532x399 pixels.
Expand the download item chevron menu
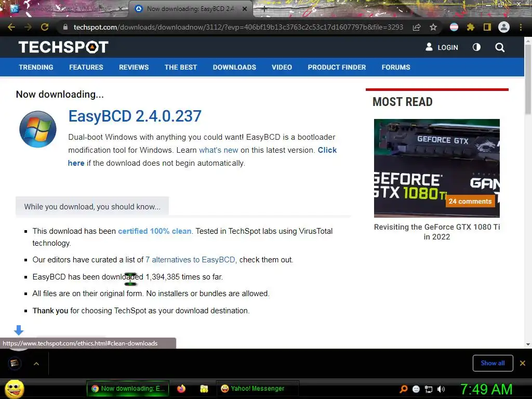click(36, 364)
